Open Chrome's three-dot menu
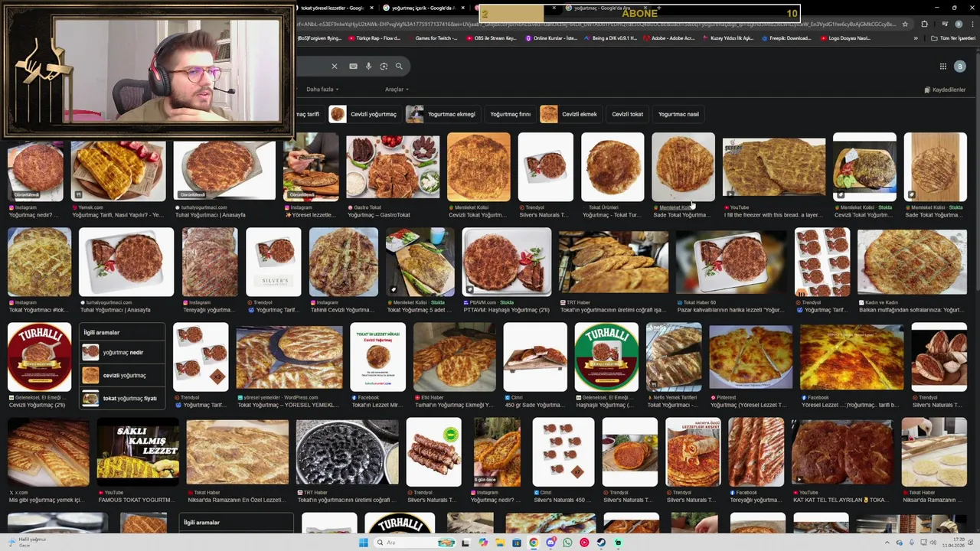980x551 pixels. (971, 24)
